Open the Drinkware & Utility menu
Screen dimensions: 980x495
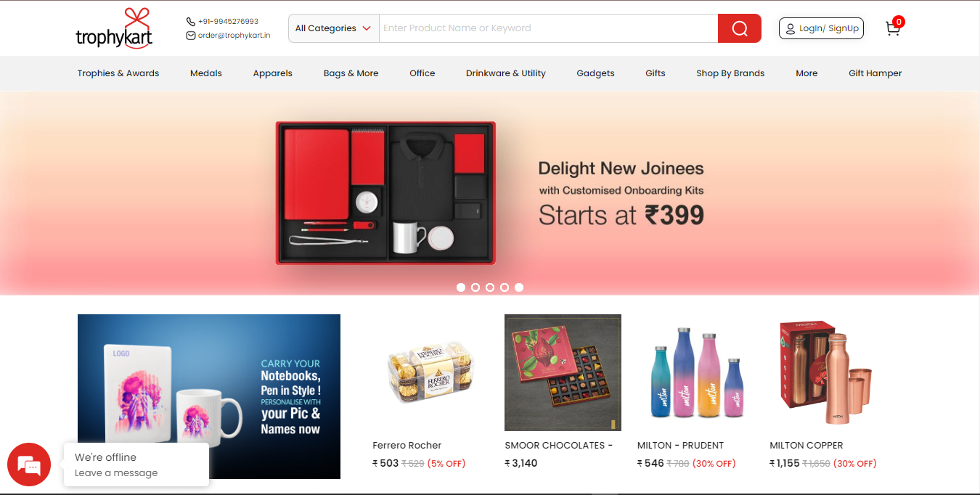tap(506, 73)
